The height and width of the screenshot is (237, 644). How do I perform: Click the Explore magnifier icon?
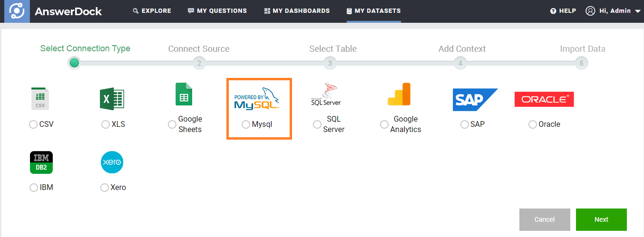[x=136, y=11]
